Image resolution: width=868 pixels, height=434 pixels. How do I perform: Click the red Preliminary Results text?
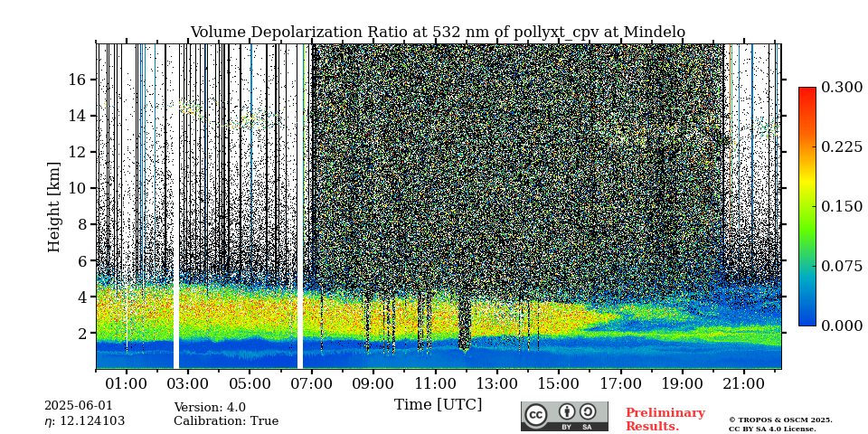coord(665,420)
